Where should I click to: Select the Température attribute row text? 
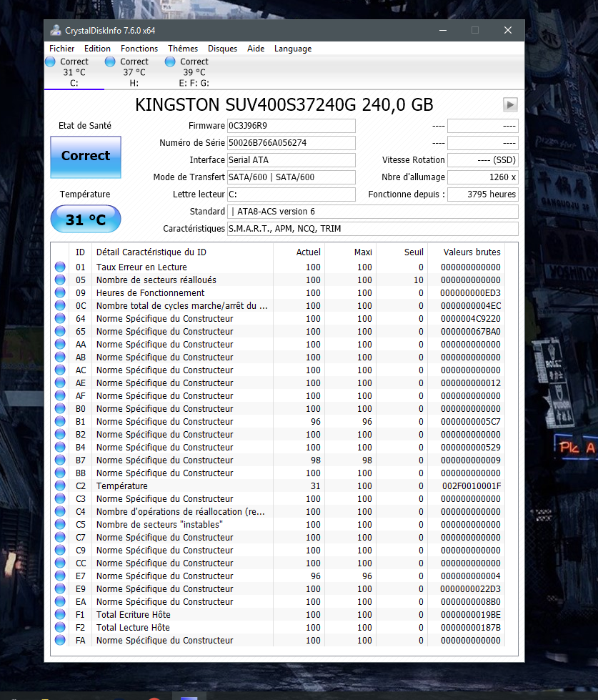click(121, 485)
